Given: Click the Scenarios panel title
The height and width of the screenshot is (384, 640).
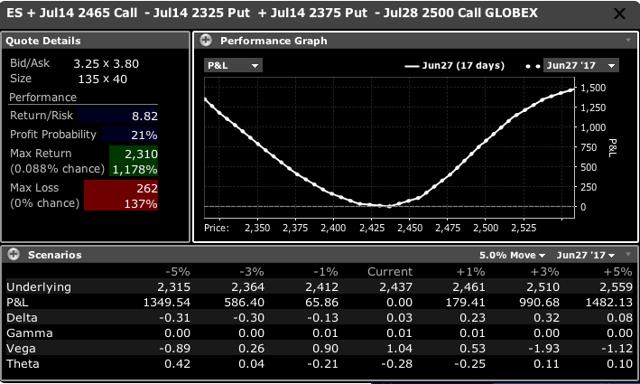Looking at the screenshot, I should click(55, 255).
